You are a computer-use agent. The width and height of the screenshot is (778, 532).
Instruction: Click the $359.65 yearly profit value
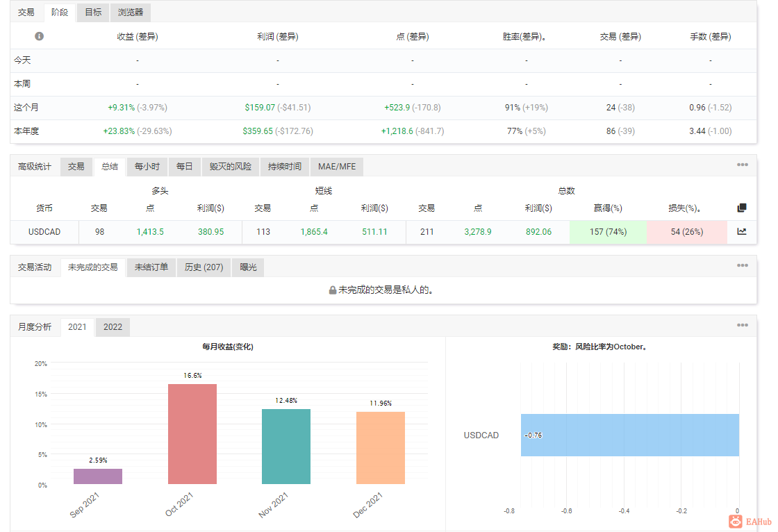pyautogui.click(x=258, y=131)
